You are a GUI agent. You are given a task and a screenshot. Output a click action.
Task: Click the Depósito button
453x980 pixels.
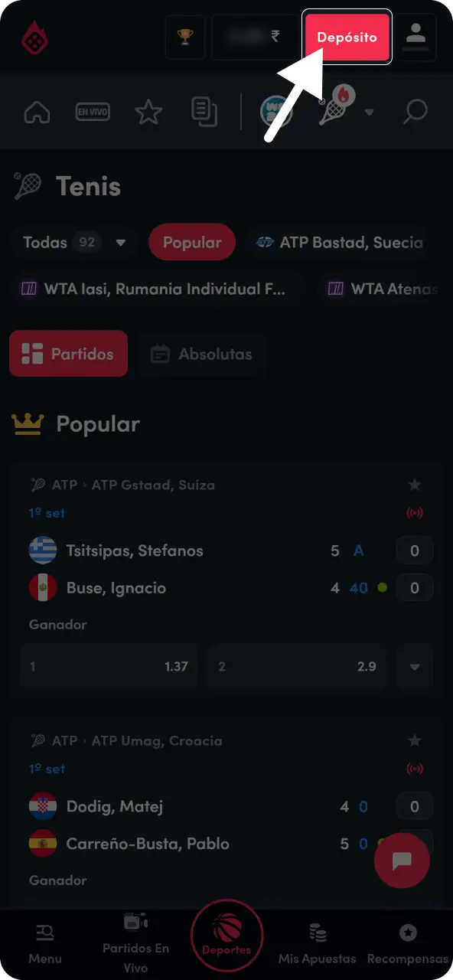tap(347, 37)
